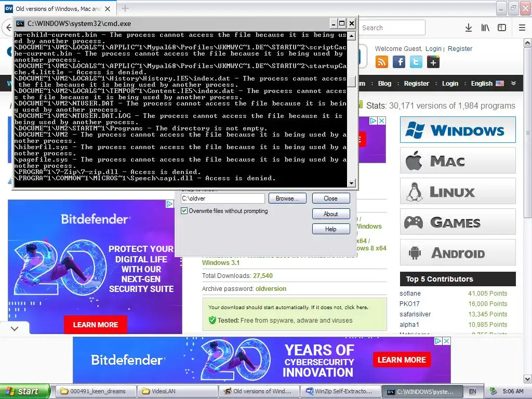
Task: Toggle the browser sidebar icon
Action: [502, 28]
